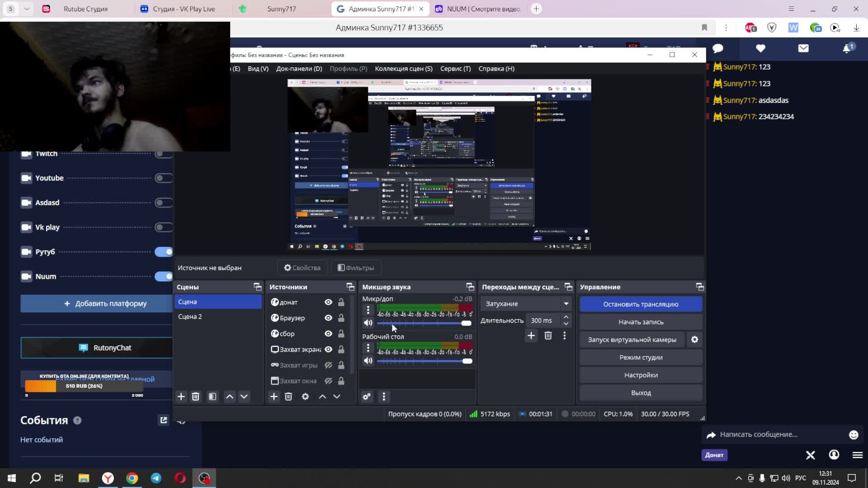This screenshot has width=868, height=488.
Task: Open source properties gear in Sources panel
Action: click(x=305, y=397)
